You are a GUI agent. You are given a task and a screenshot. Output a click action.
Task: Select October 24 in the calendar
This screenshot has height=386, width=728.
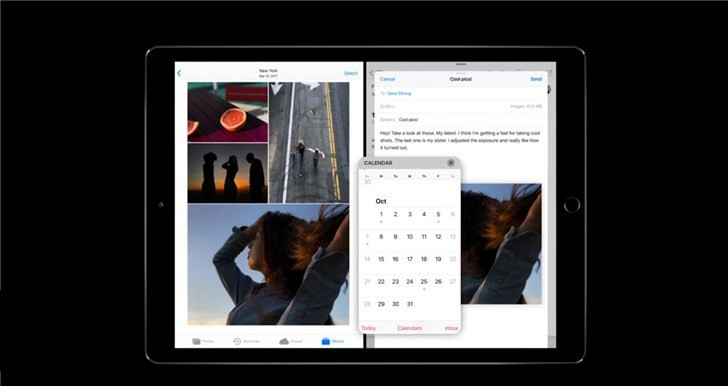click(410, 281)
